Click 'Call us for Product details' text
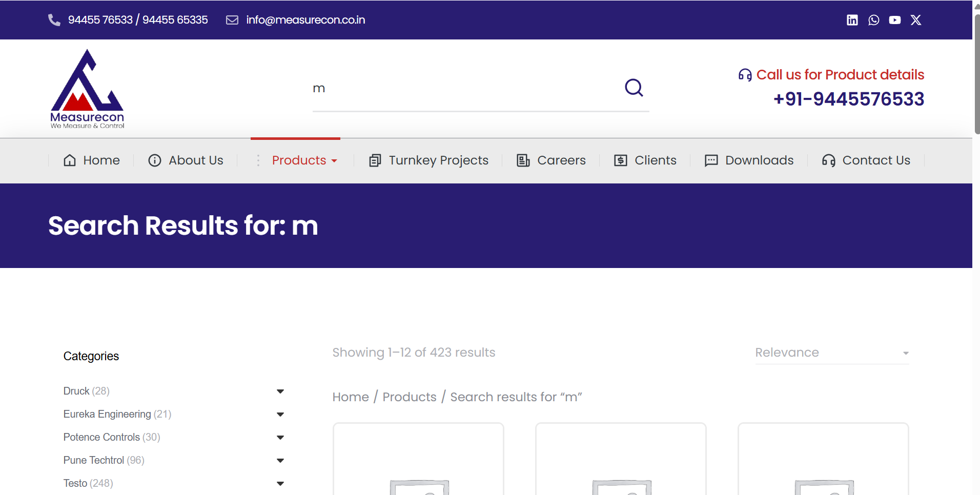The image size is (980, 495). pos(841,75)
